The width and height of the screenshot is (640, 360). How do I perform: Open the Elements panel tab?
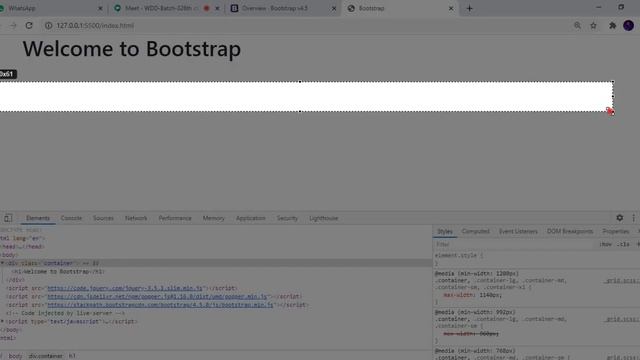(38, 218)
